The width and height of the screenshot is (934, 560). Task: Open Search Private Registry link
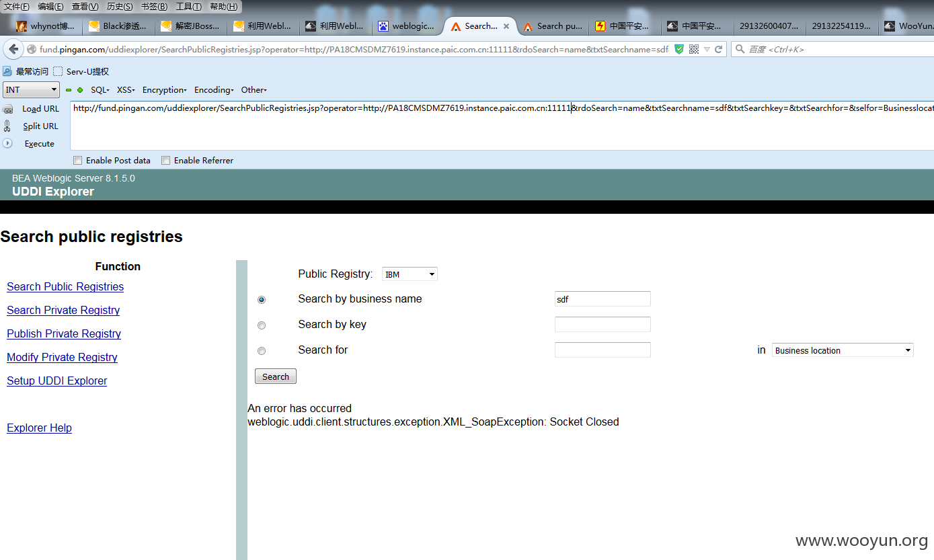[x=63, y=310]
